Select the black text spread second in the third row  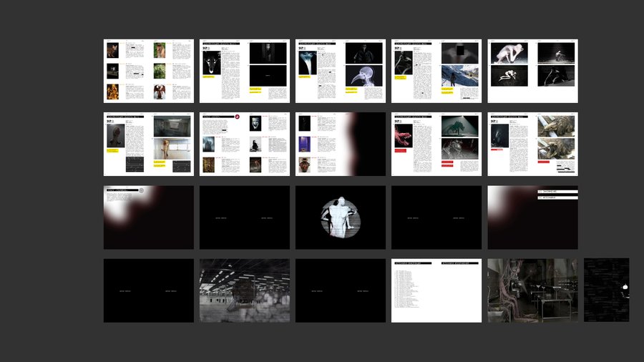coord(245,217)
